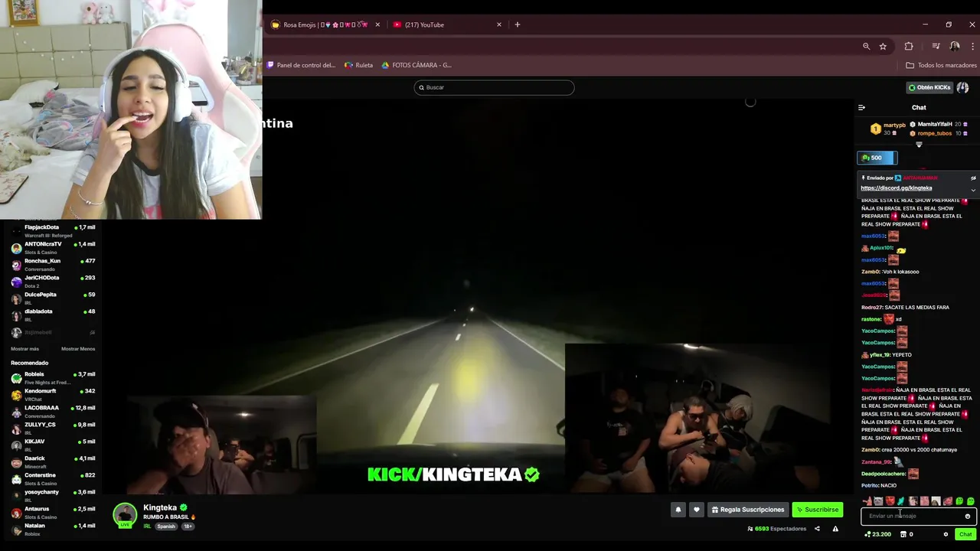Open the user profile avatar menu
This screenshot has width=980, height=551.
click(x=962, y=87)
